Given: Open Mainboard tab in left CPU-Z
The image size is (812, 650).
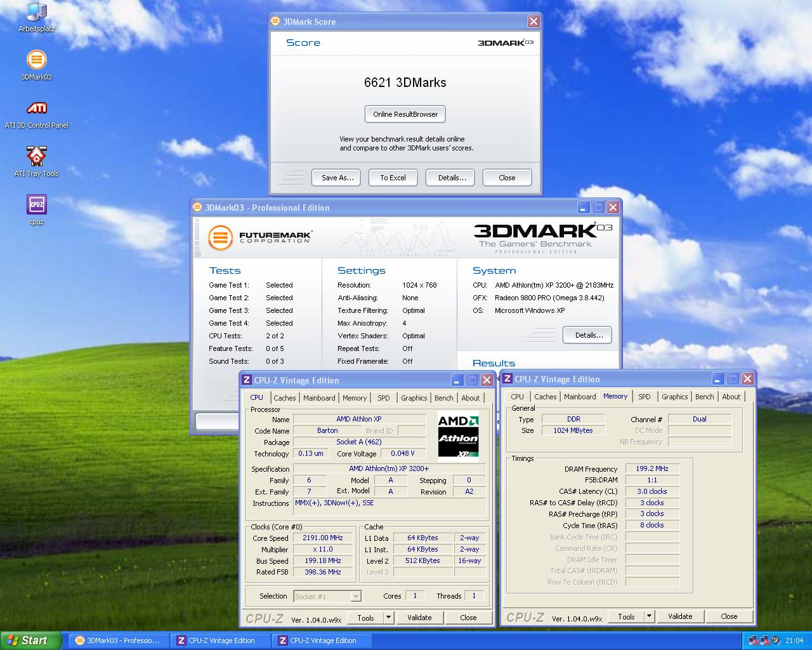Looking at the screenshot, I should [319, 398].
